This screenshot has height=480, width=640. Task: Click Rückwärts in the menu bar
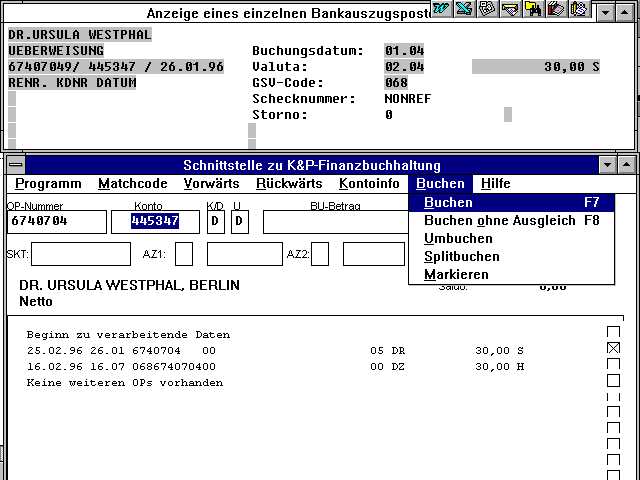pyautogui.click(x=289, y=184)
